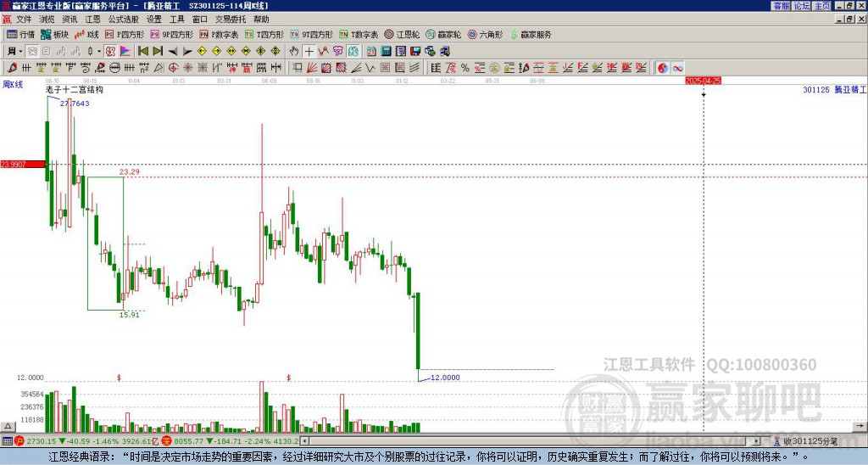Click the 老子十二宫结构 label

tap(75, 89)
